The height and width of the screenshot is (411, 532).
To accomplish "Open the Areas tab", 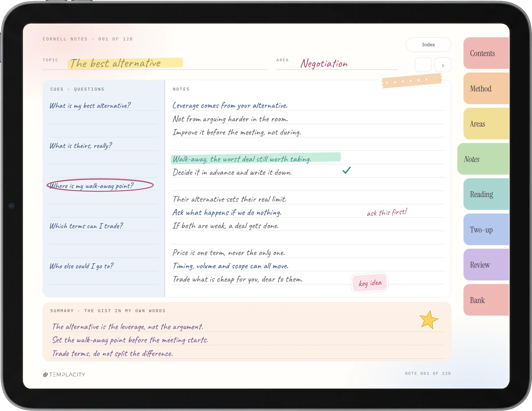I will (x=486, y=124).
